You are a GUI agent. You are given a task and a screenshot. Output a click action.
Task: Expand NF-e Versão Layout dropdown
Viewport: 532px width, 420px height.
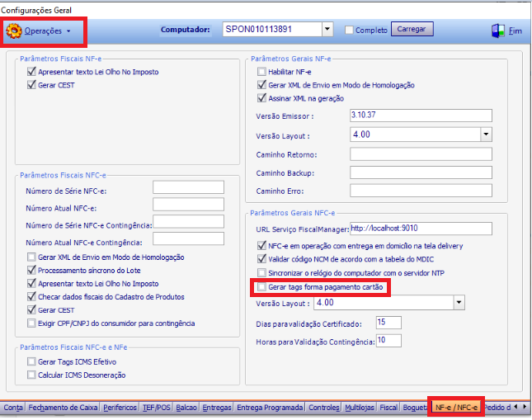click(x=486, y=134)
